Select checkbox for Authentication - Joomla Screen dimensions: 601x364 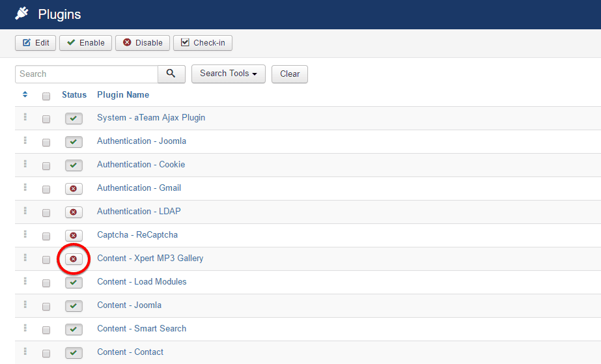(46, 143)
